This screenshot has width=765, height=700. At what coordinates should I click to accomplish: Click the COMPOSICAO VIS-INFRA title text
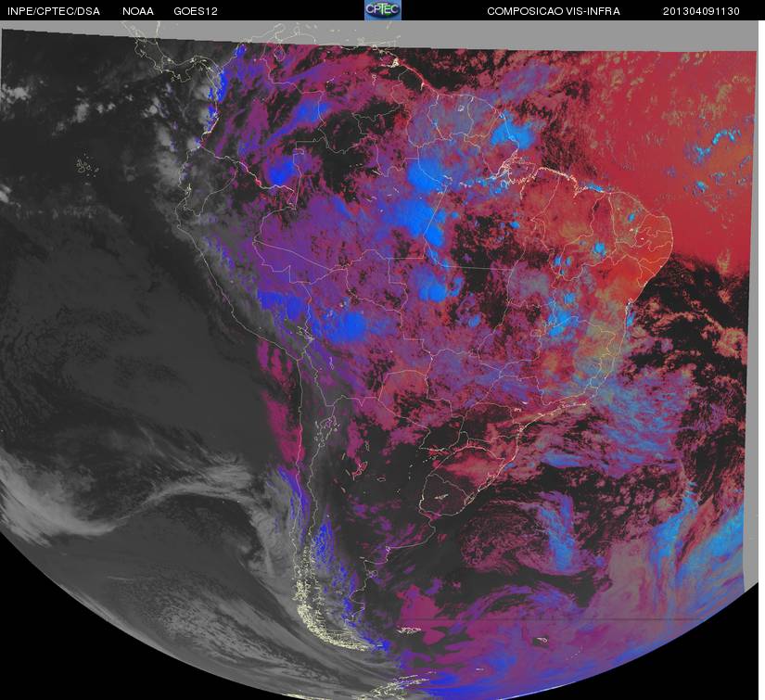554,11
